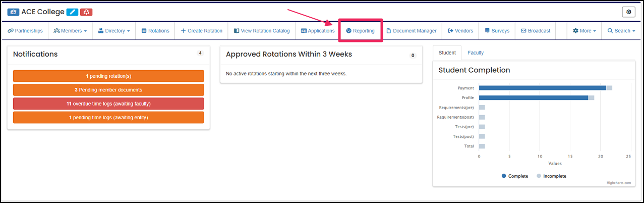The height and width of the screenshot is (203, 644).
Task: Click the Profile complete bar in chart
Action: 534,97
